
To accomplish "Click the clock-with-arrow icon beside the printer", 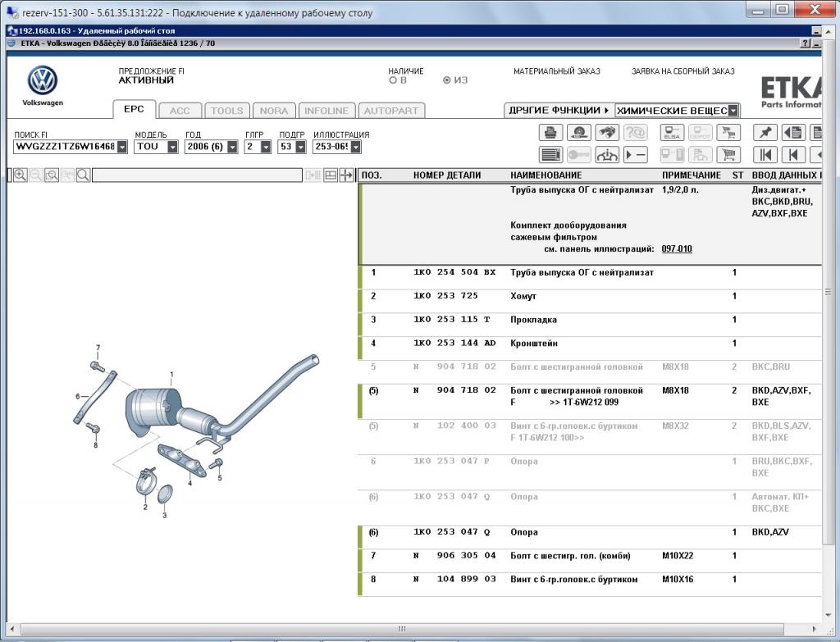I will [x=578, y=132].
